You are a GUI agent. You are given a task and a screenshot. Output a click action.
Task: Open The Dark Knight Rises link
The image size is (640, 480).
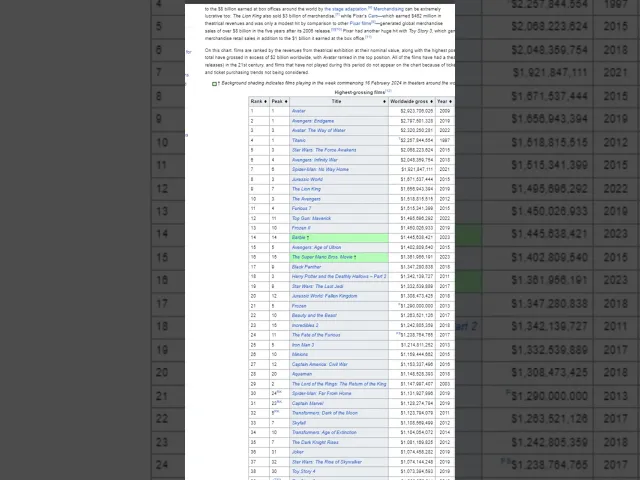click(x=315, y=442)
